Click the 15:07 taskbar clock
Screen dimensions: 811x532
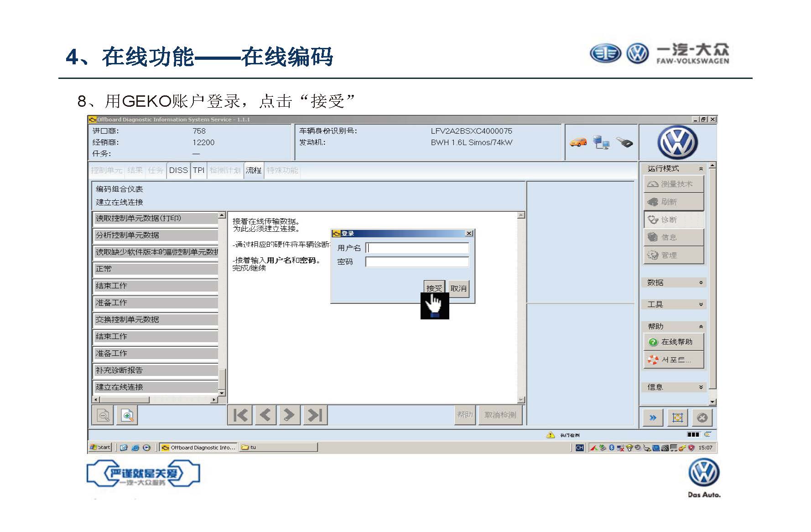click(x=705, y=448)
